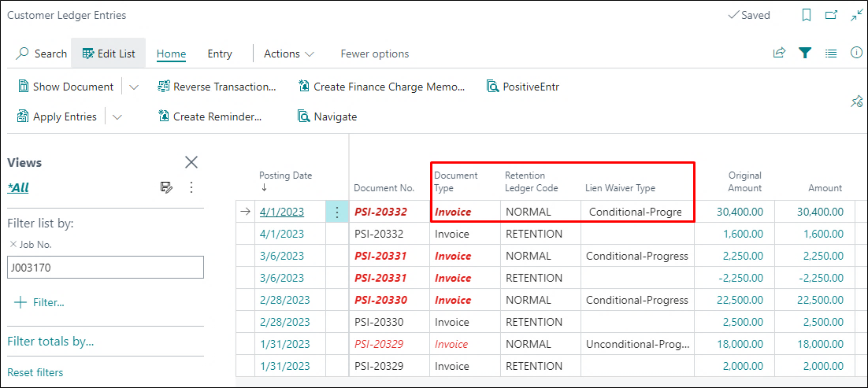Close the Views filter pane

pyautogui.click(x=191, y=162)
